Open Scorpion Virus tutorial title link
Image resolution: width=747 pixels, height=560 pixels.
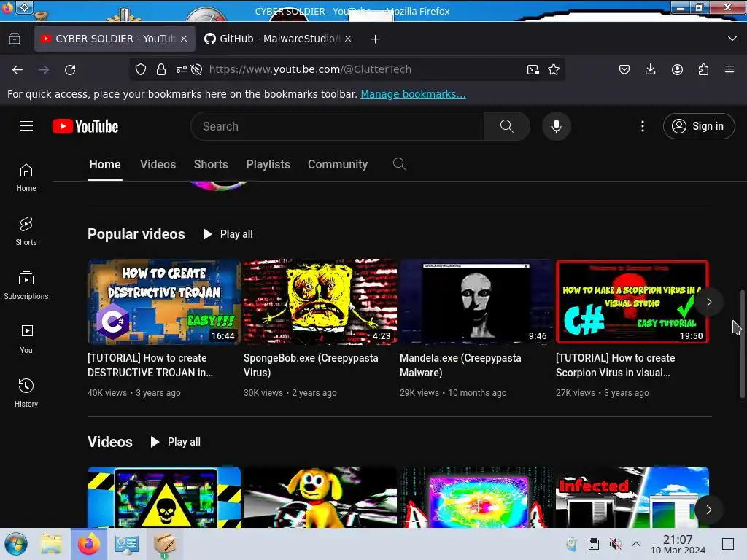pyautogui.click(x=616, y=365)
